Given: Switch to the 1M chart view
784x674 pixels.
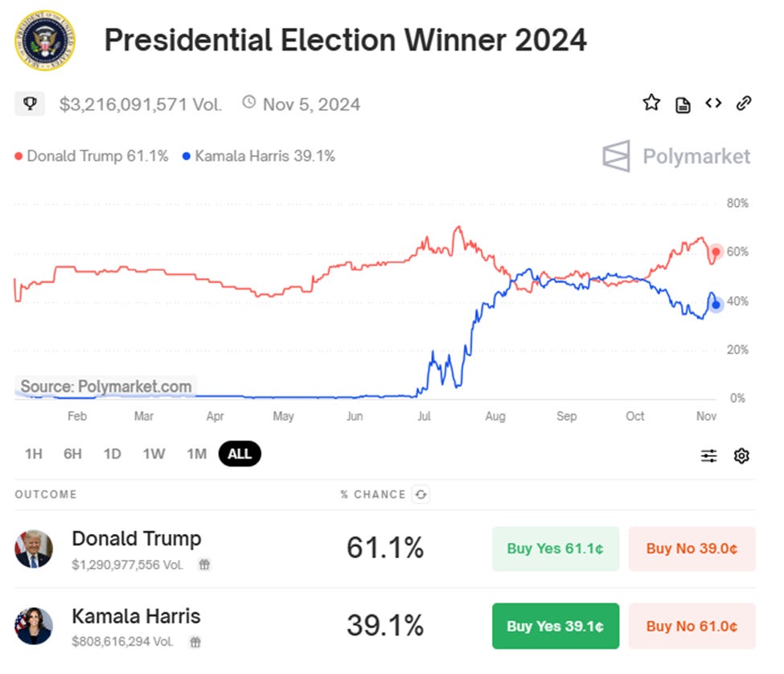Looking at the screenshot, I should (195, 454).
